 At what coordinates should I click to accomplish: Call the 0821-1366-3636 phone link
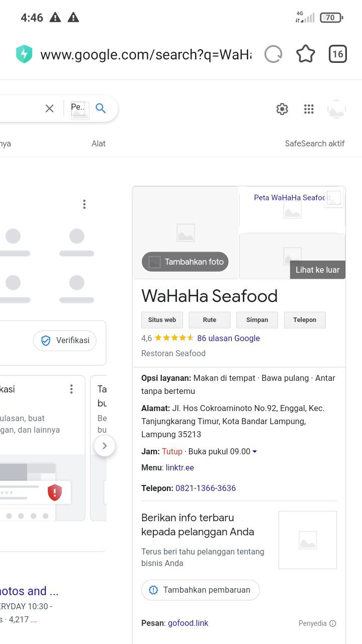click(206, 488)
